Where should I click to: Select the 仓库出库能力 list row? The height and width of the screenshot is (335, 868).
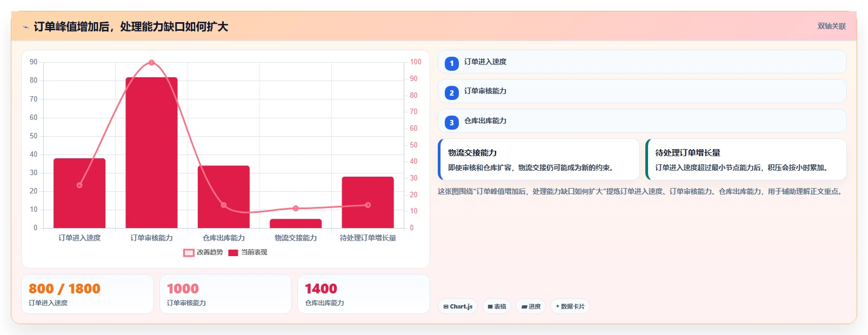click(x=642, y=120)
